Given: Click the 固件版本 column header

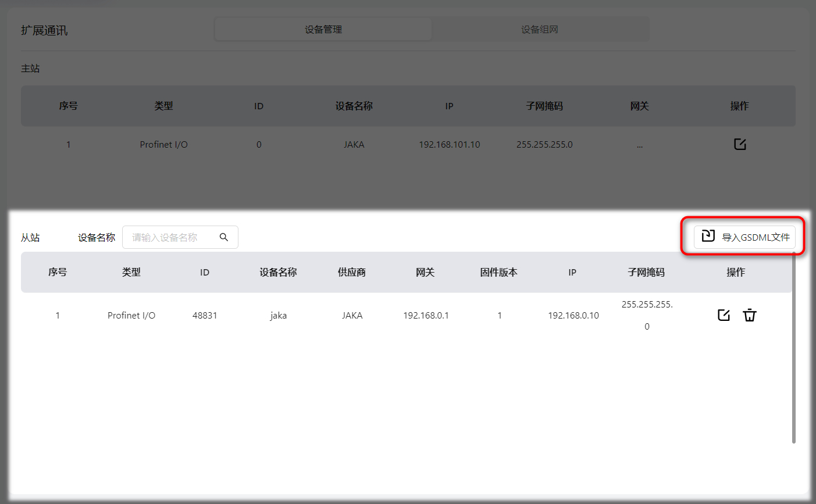Looking at the screenshot, I should [498, 272].
